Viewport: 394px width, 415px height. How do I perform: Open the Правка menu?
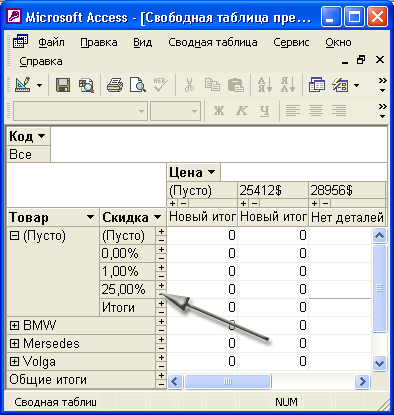99,43
